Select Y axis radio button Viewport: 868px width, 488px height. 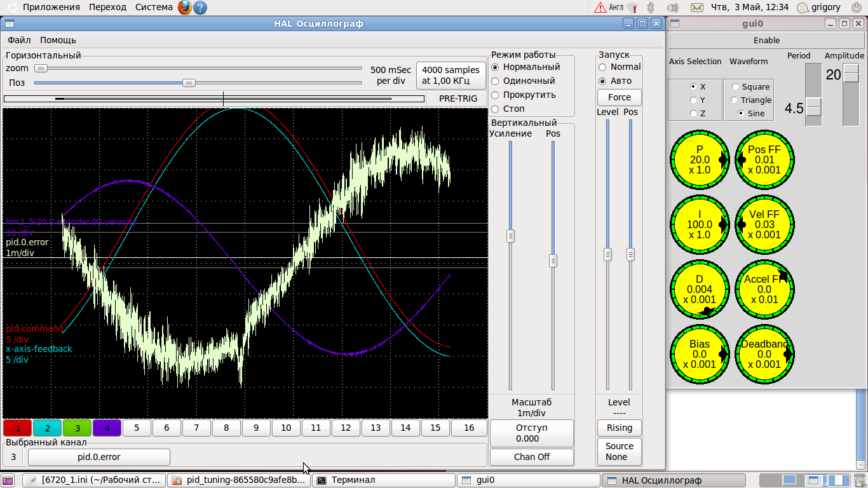(x=693, y=100)
